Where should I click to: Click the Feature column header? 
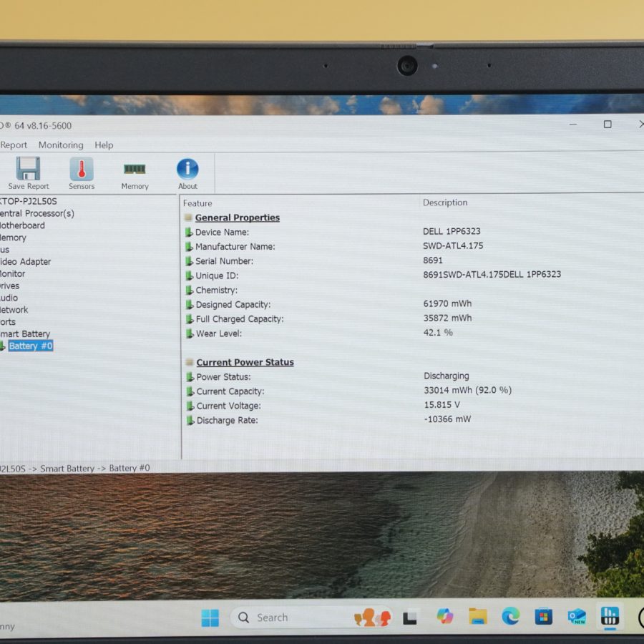pos(197,203)
